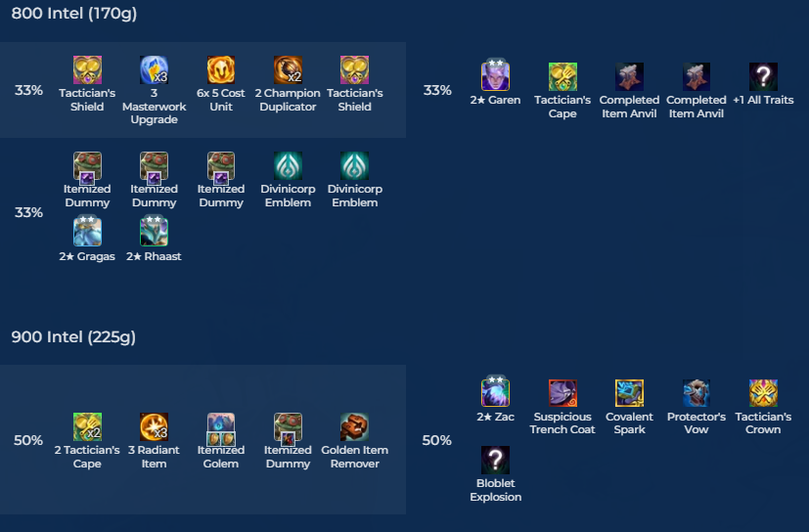Click the 900 Intel (225g) heading

pos(73,337)
